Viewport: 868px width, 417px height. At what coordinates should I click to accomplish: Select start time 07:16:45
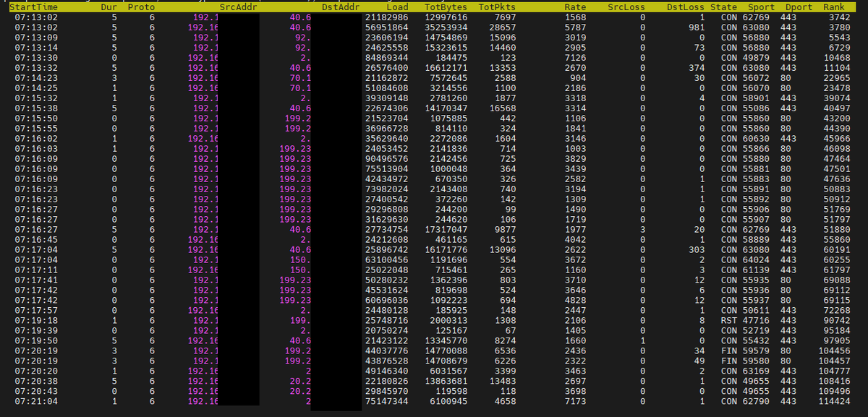tap(36, 238)
